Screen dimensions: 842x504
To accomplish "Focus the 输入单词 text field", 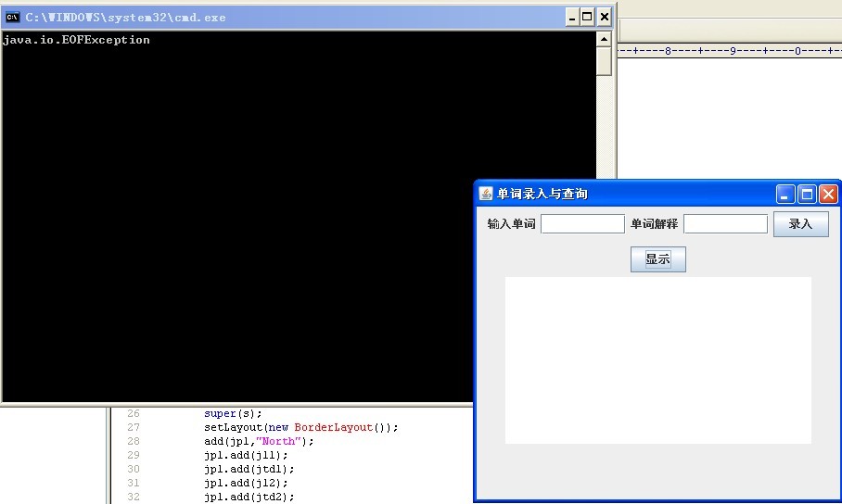I will [x=582, y=224].
